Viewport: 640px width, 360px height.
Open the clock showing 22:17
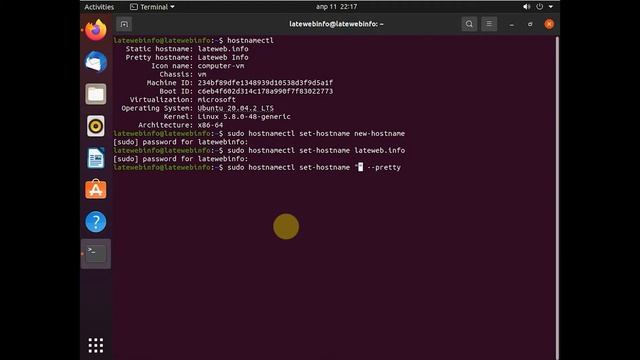pyautogui.click(x=336, y=7)
